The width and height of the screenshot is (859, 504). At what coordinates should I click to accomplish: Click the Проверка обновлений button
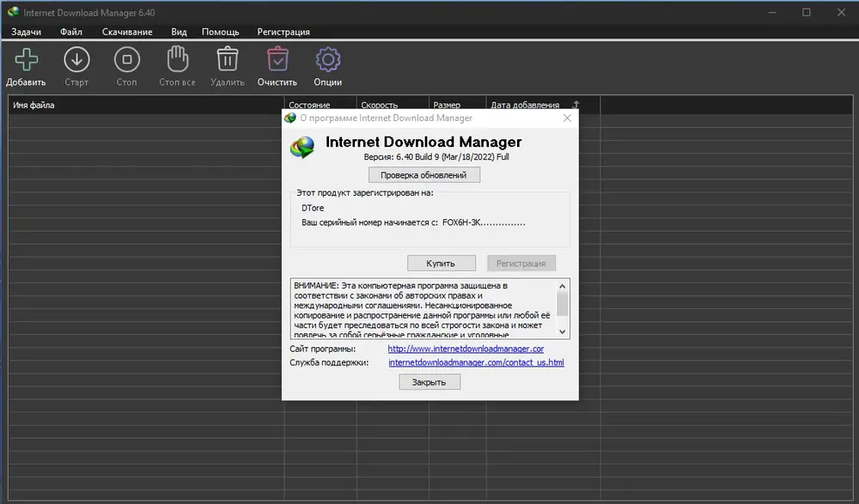(424, 175)
